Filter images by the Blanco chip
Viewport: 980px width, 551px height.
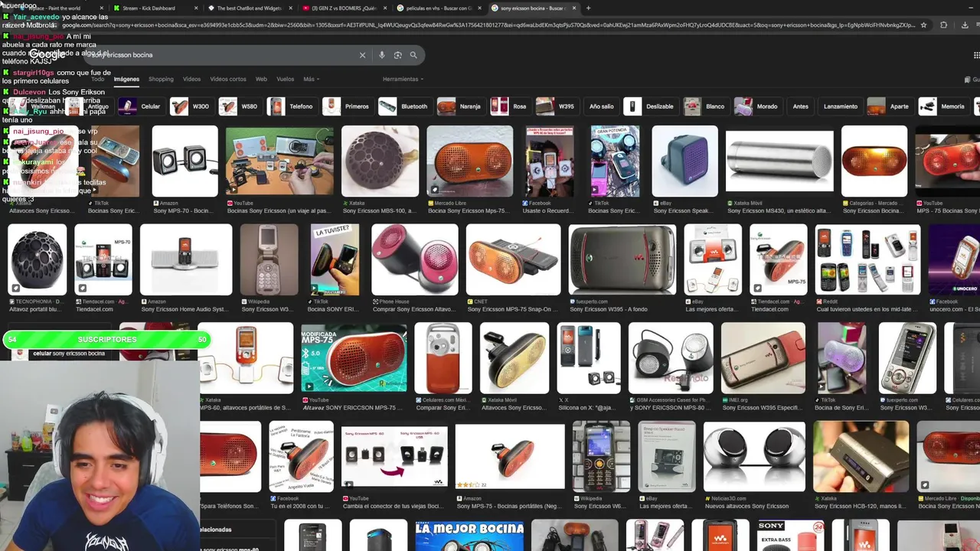point(704,106)
